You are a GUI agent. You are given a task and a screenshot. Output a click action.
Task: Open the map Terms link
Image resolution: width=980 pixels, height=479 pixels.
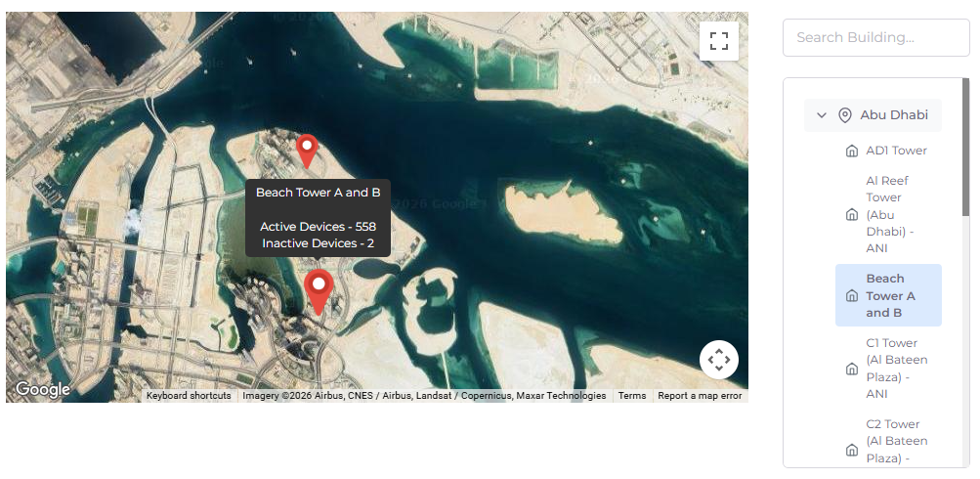pyautogui.click(x=632, y=396)
